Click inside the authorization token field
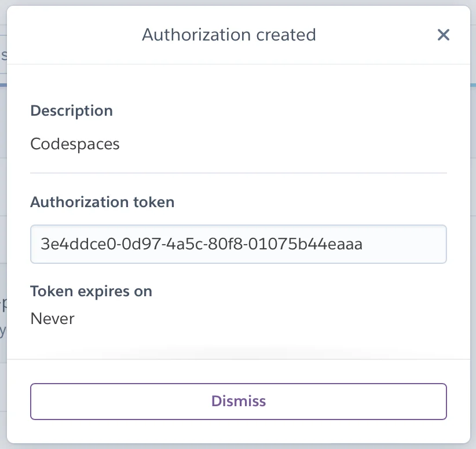This screenshot has height=449, width=476. point(239,244)
